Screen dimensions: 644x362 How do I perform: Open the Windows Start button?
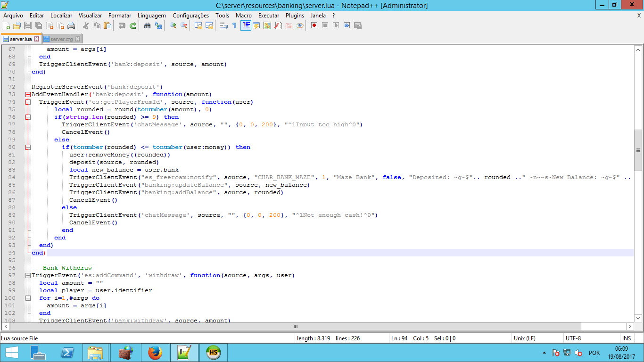point(11,353)
